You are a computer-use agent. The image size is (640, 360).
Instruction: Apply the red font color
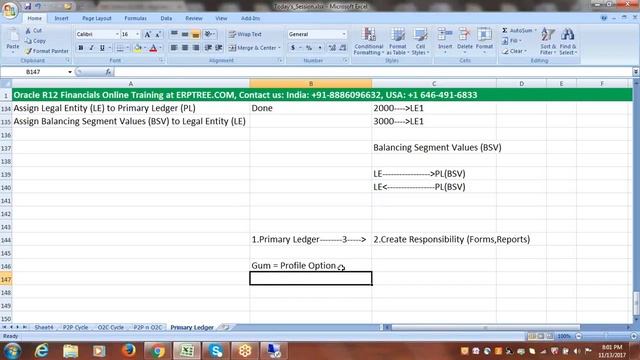tap(153, 48)
